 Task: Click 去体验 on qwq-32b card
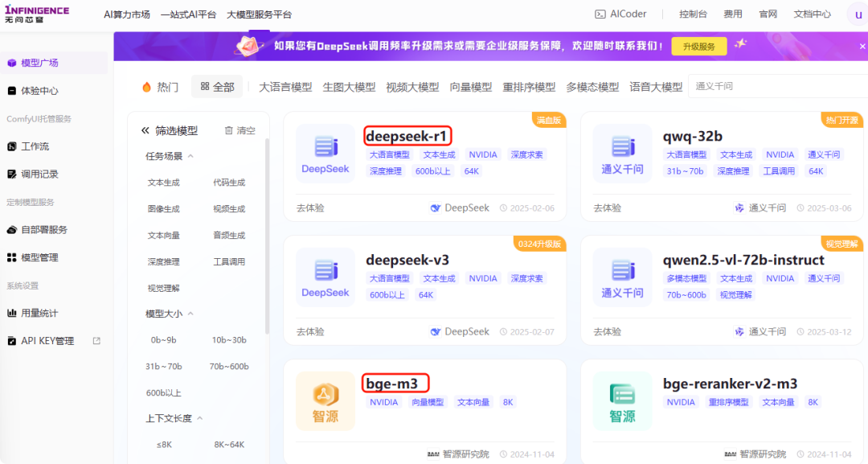pos(608,208)
